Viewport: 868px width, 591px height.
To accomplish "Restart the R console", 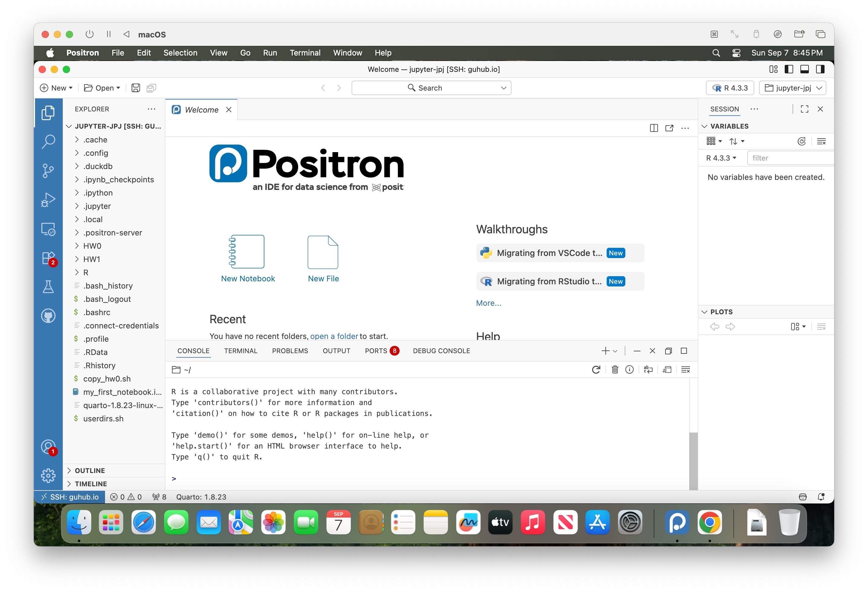I will pyautogui.click(x=596, y=369).
